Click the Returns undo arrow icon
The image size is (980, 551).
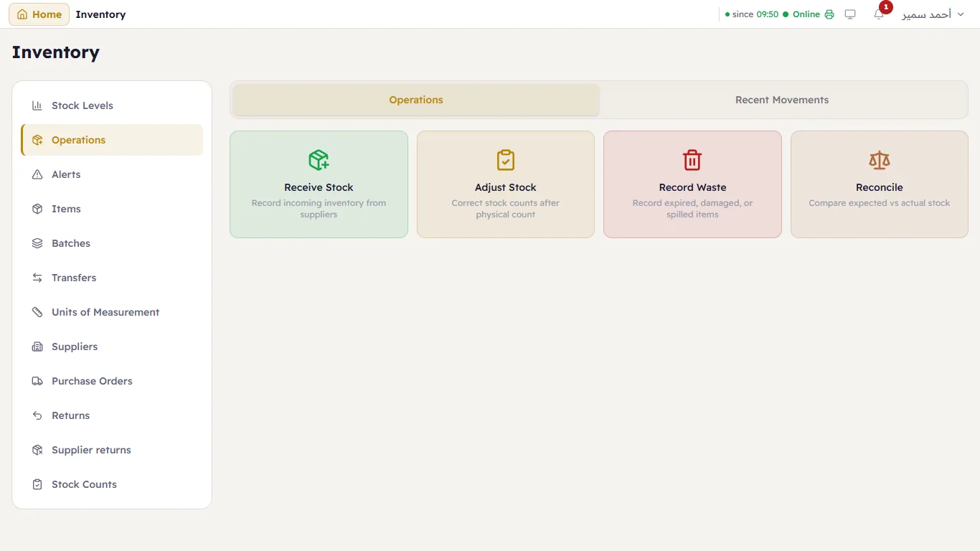(37, 415)
